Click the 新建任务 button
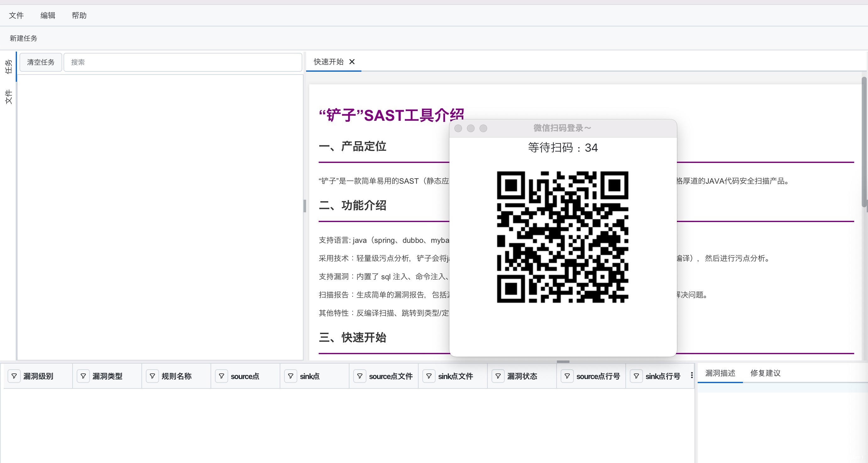Viewport: 868px width, 463px height. tap(24, 38)
